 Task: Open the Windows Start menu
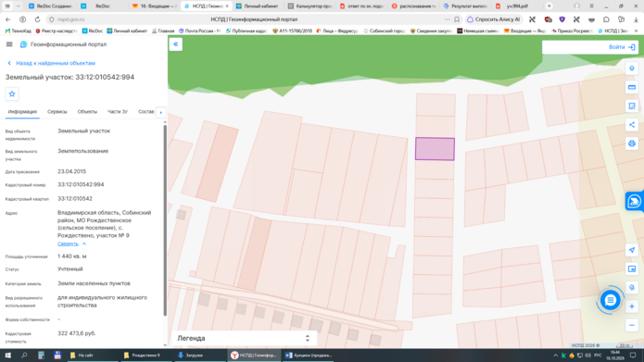(7, 356)
